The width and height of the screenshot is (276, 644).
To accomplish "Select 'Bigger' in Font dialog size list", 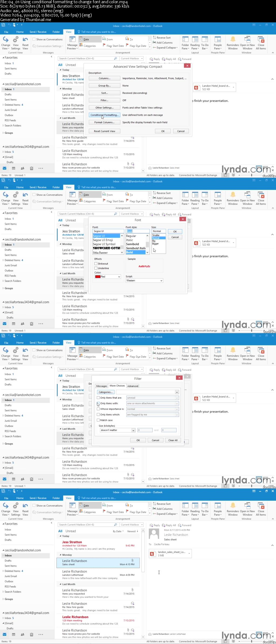I will [x=156, y=244].
